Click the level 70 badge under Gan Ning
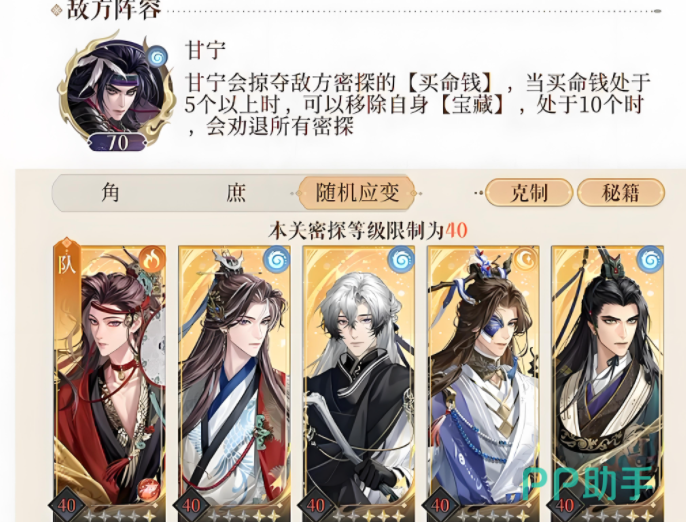Viewport: 686px width, 522px height. 117,142
